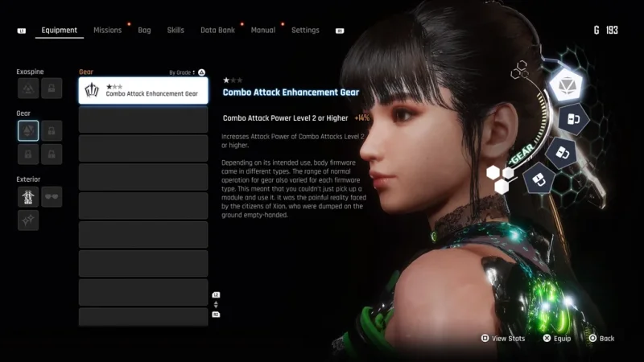
Task: Select the locked second Exospine slot
Action: (x=52, y=88)
